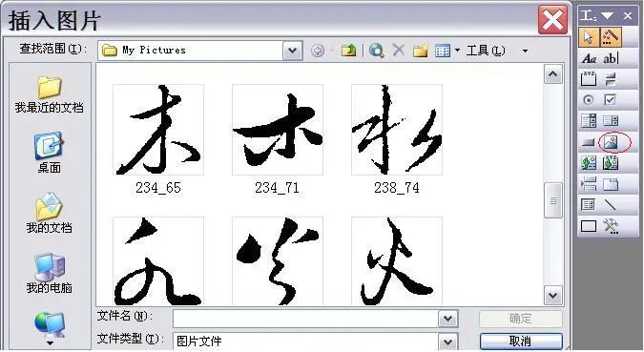Select the unlabeled thumbnail below 234_71
This screenshot has height=352, width=644.
pyautogui.click(x=278, y=261)
